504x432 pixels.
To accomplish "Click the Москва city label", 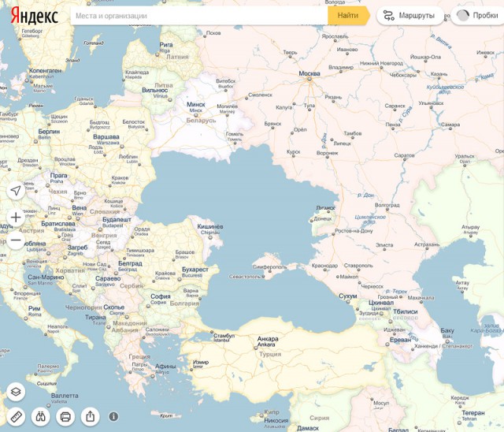I will 309,73.
